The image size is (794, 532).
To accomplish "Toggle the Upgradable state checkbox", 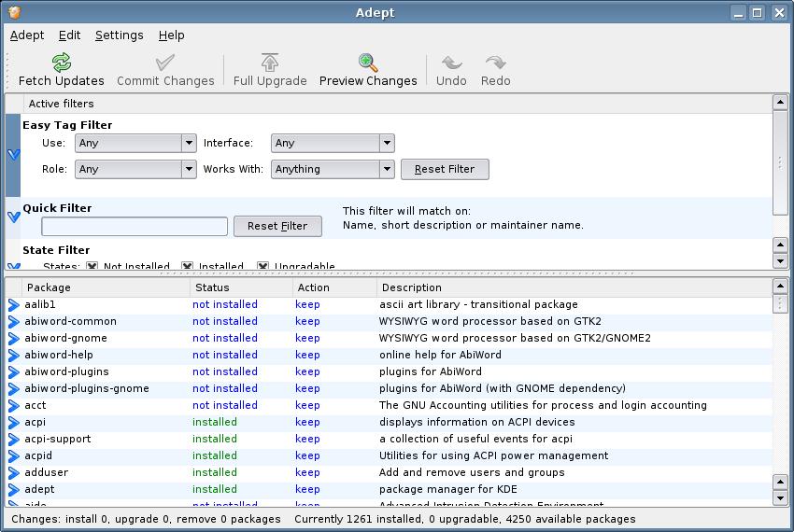I will [x=262, y=267].
